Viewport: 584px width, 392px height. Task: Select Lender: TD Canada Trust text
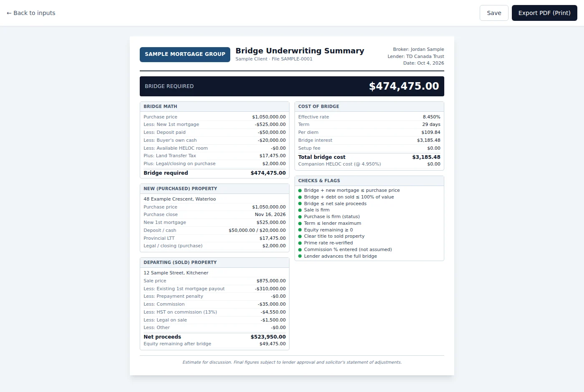416,56
